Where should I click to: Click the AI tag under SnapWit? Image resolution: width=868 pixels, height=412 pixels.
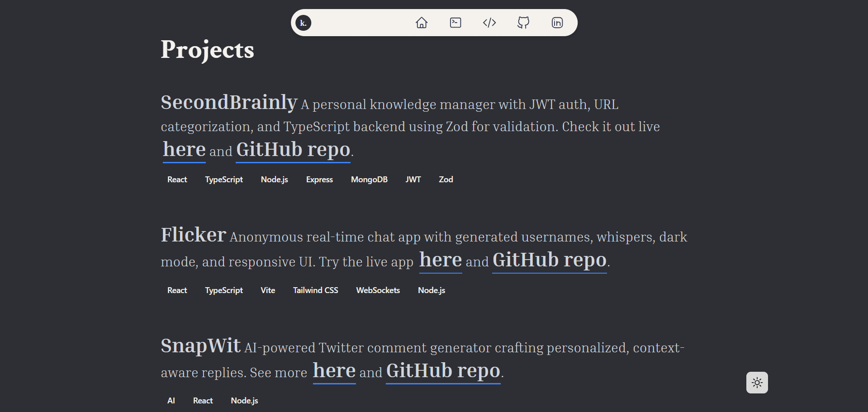pos(171,401)
